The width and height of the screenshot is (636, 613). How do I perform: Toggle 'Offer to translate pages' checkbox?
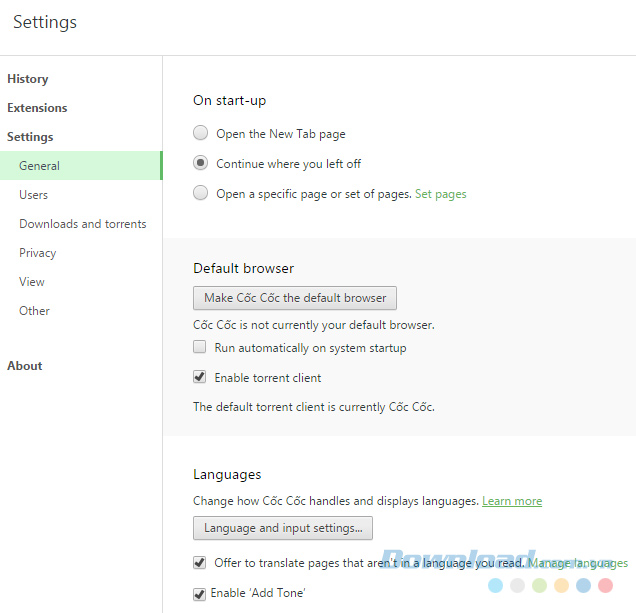click(200, 563)
